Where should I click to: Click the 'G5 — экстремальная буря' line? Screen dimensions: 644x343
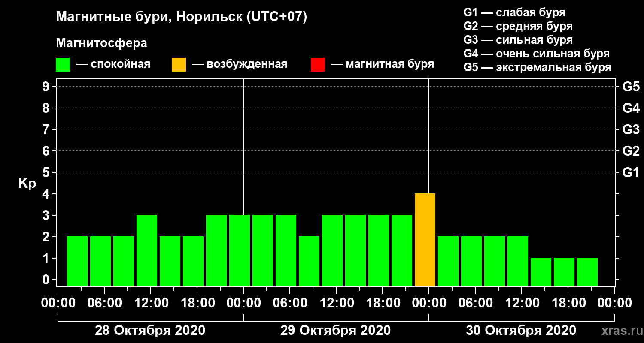coord(538,67)
